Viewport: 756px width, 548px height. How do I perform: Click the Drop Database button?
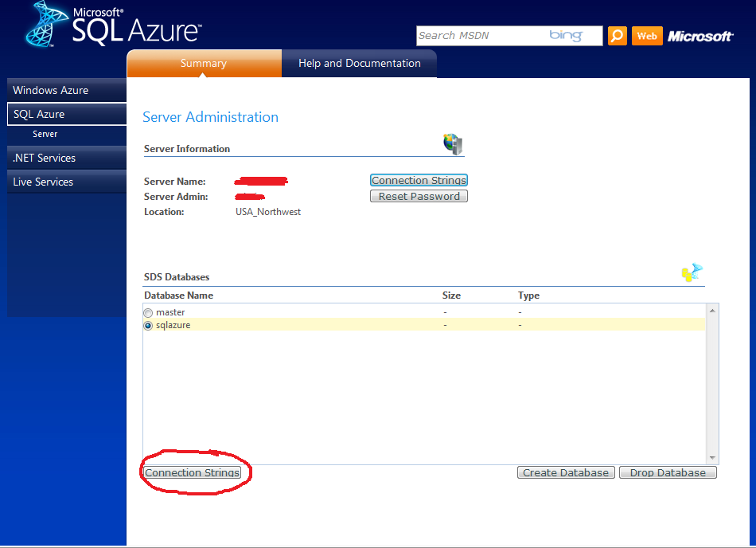[668, 473]
